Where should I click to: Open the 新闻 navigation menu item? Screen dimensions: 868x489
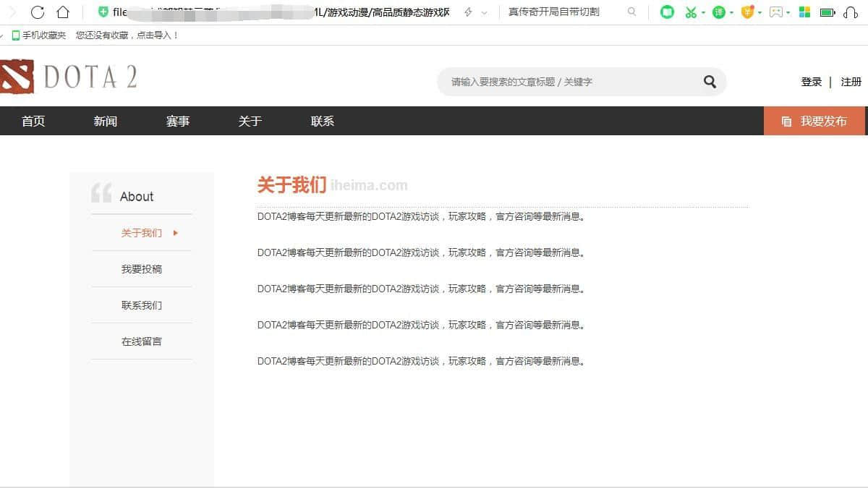[105, 121]
